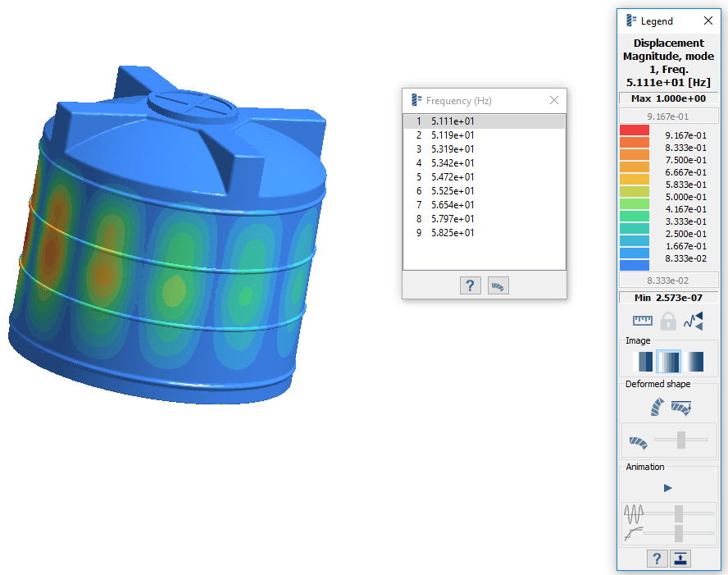Play the mode shape animation
This screenshot has width=728, height=575.
pos(667,488)
